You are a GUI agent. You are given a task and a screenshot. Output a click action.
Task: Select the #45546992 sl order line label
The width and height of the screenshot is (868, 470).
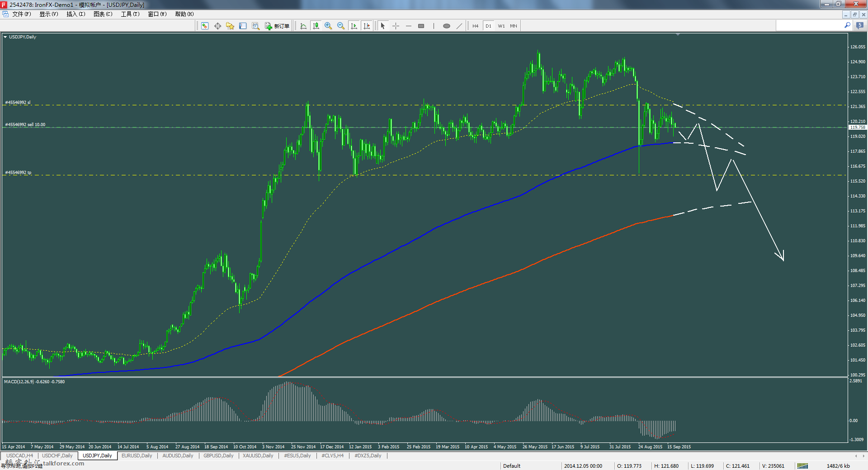tap(18, 103)
